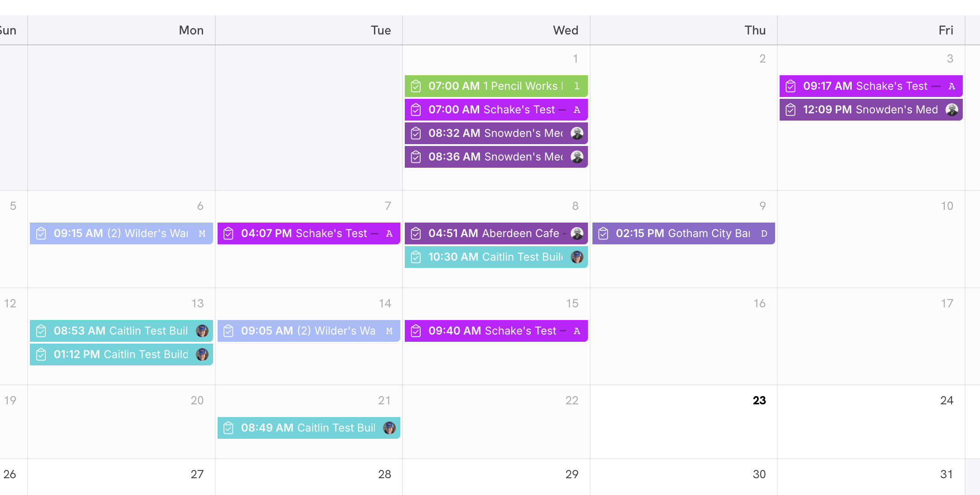Click the clipboard icon on 02:15 PM Gotham City event
The image size is (980, 495).
coord(603,233)
